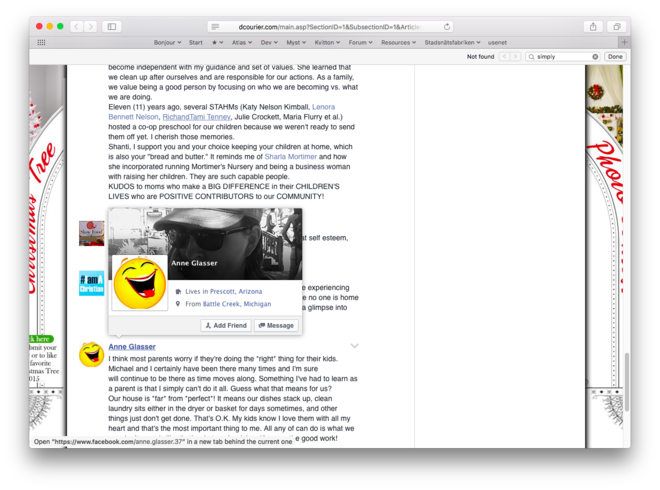Open the favorites grid icon
This screenshot has height=490, width=660.
coord(41,43)
